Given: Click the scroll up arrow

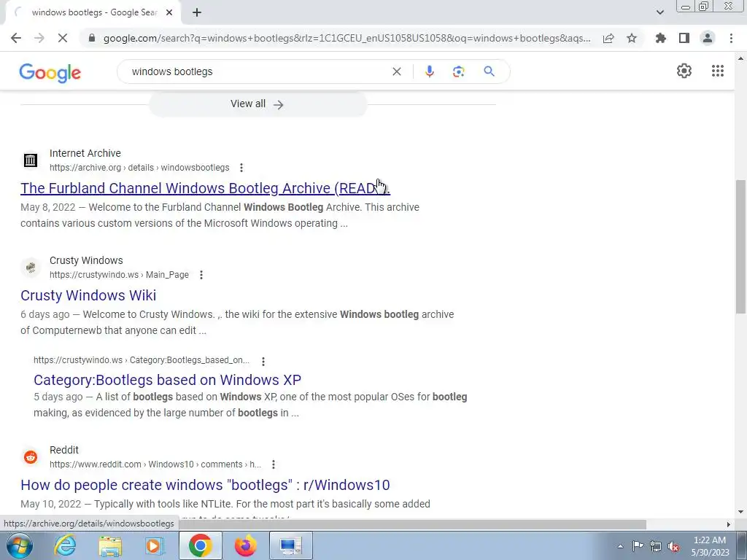Looking at the screenshot, I should click(741, 58).
